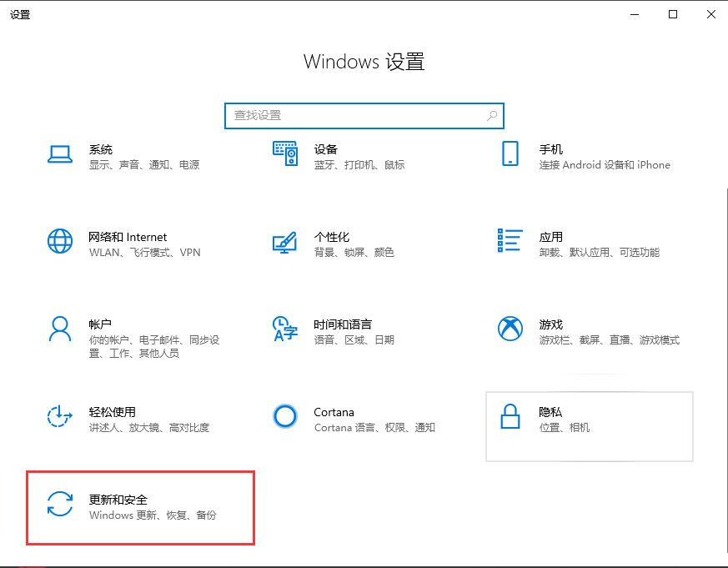The width and height of the screenshot is (728, 568).
Task: Click the text 蓝牙、打印机、鼠标
Action: [x=359, y=165]
